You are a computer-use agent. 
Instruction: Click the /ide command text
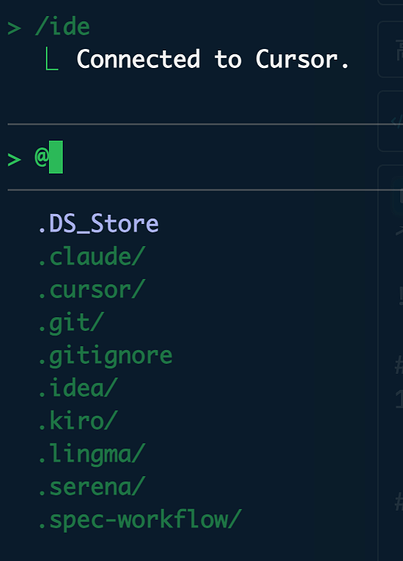[62, 27]
